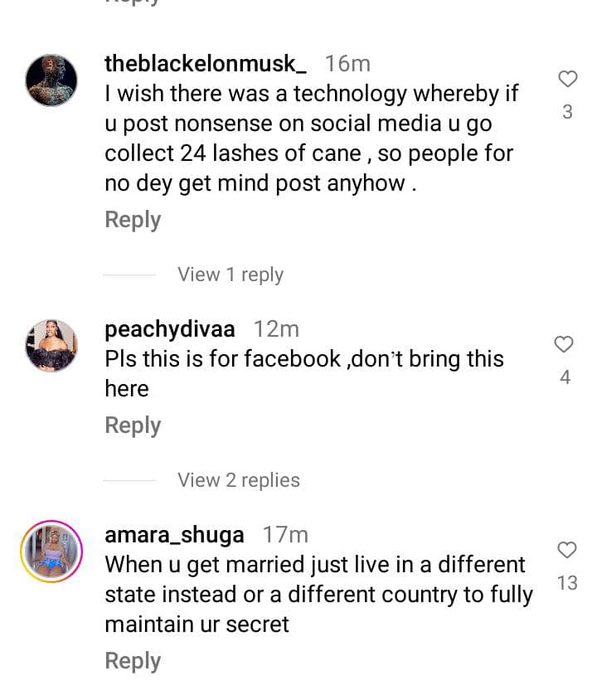
Task: Tap the 24 lashes comment text
Action: [311, 139]
